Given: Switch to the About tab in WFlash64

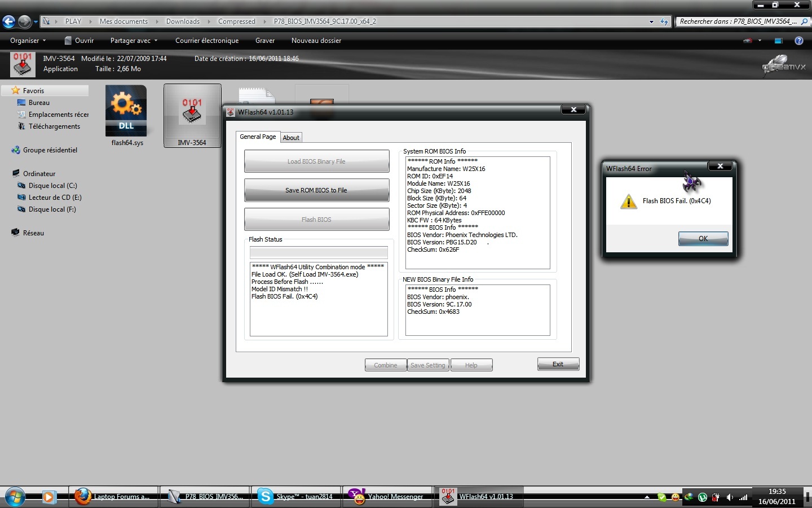Looking at the screenshot, I should 291,138.
